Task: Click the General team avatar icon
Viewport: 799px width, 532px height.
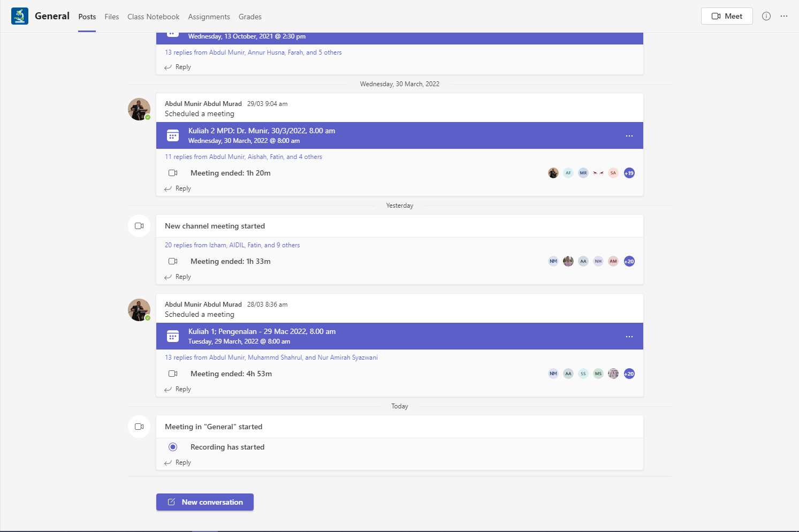Action: [20, 16]
